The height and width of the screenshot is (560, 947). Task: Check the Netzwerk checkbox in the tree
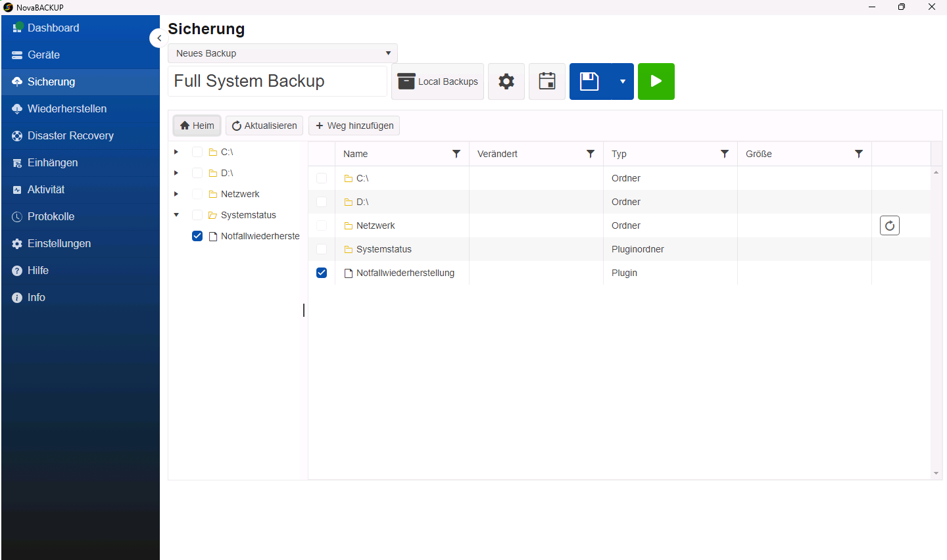coord(197,194)
